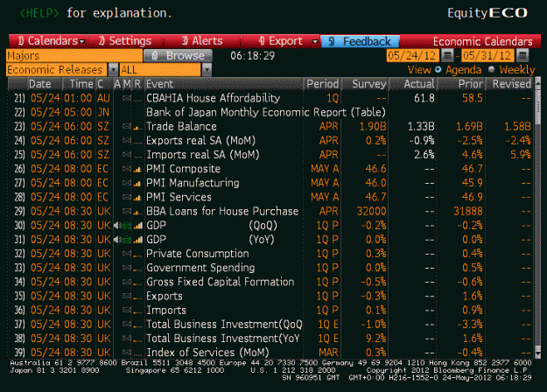Click the 9.2% survey value
The height and width of the screenshot is (392, 547).
[x=375, y=339]
